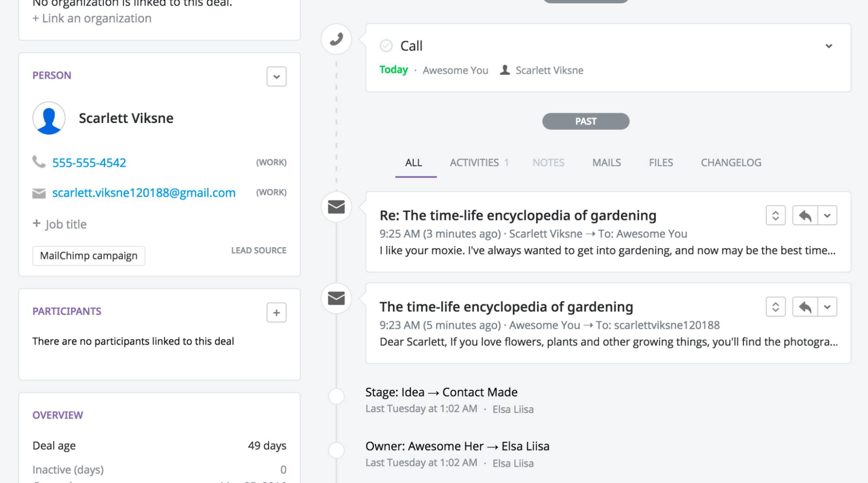
Task: Click the MailChimp campaign tag
Action: point(88,255)
